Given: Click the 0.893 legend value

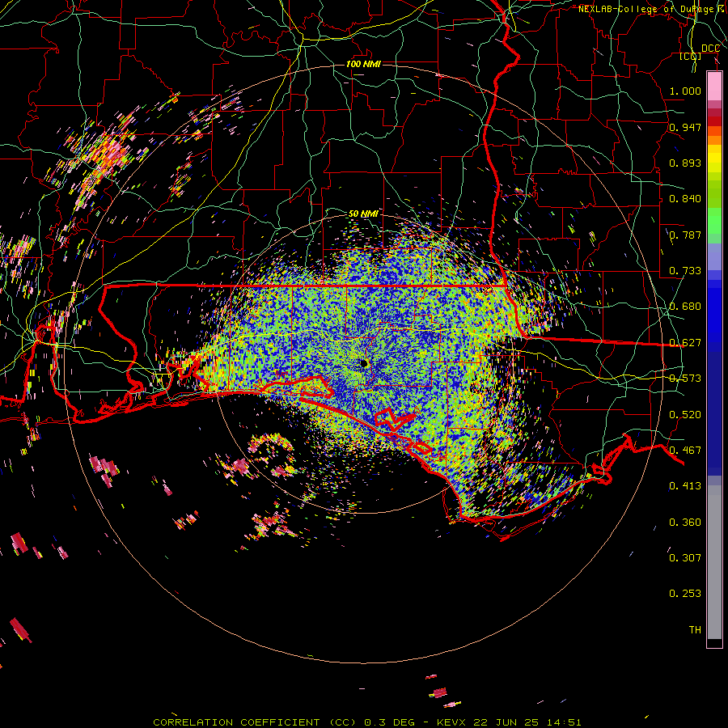Looking at the screenshot, I should click(x=685, y=163).
